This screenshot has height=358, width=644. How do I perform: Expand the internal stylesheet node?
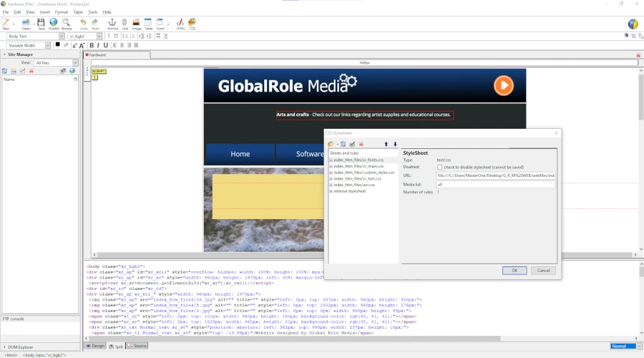pos(331,191)
